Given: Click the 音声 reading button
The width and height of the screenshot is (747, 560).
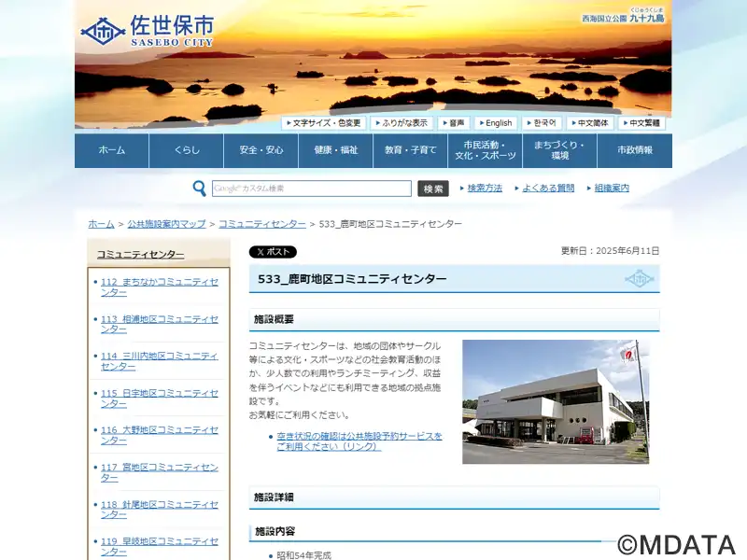Looking at the screenshot, I should 454,123.
